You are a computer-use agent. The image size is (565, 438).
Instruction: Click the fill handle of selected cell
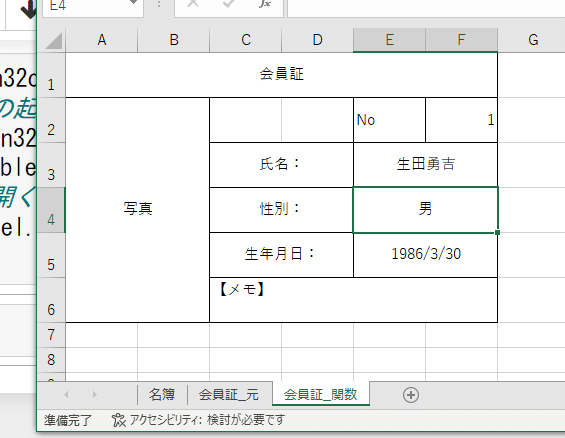pos(498,233)
